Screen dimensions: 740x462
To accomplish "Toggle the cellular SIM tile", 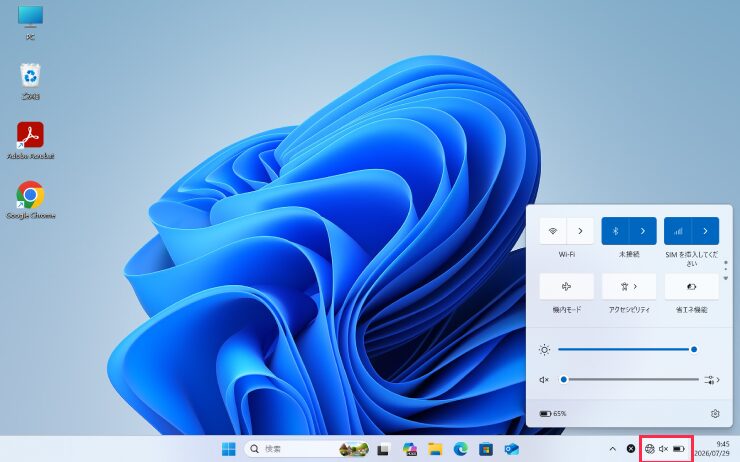I will (x=678, y=231).
